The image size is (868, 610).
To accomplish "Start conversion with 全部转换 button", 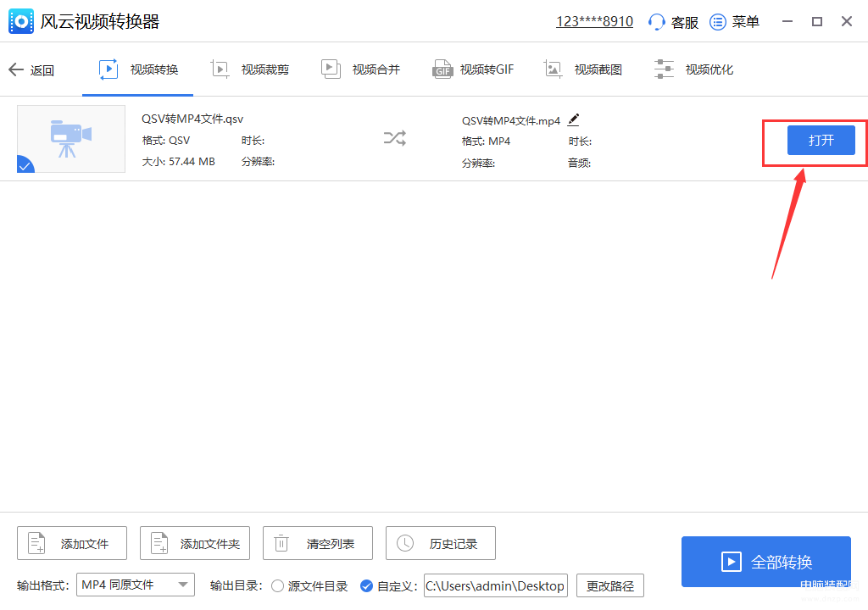I will pyautogui.click(x=766, y=562).
